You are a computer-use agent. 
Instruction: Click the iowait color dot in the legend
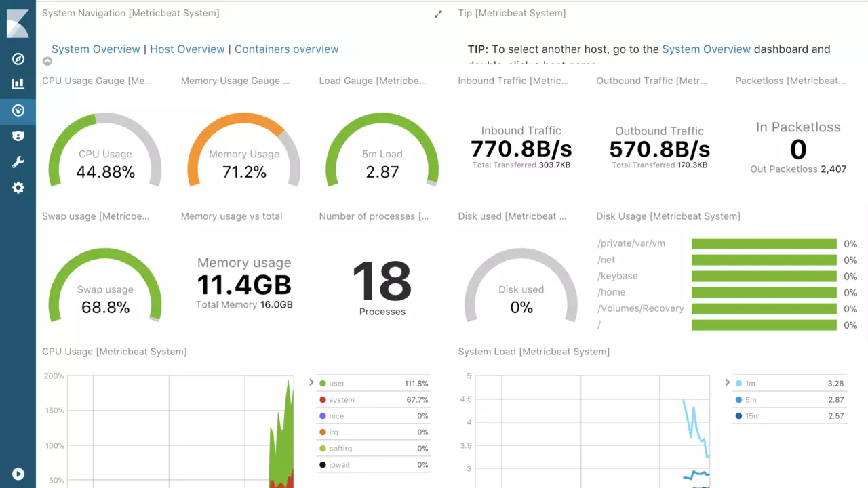tap(323, 465)
